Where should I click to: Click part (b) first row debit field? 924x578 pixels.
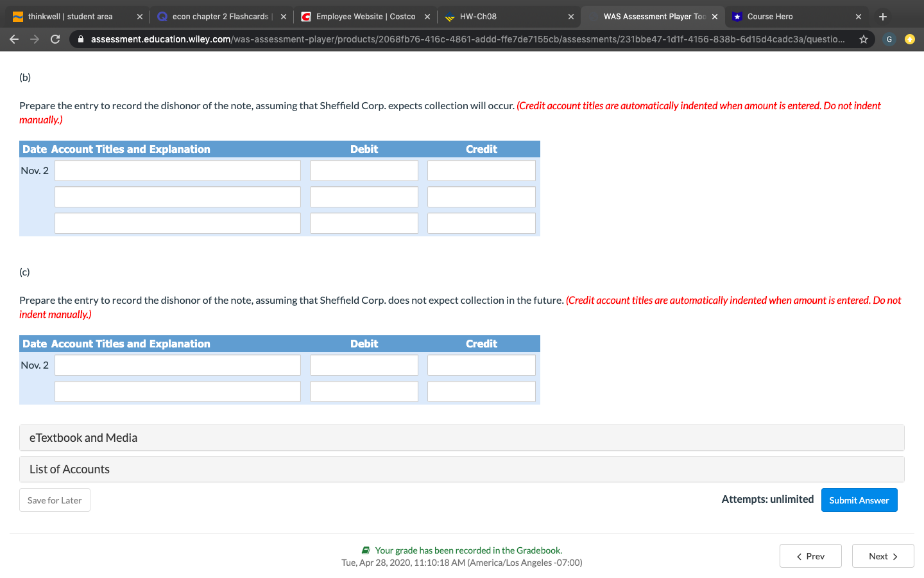(x=364, y=171)
